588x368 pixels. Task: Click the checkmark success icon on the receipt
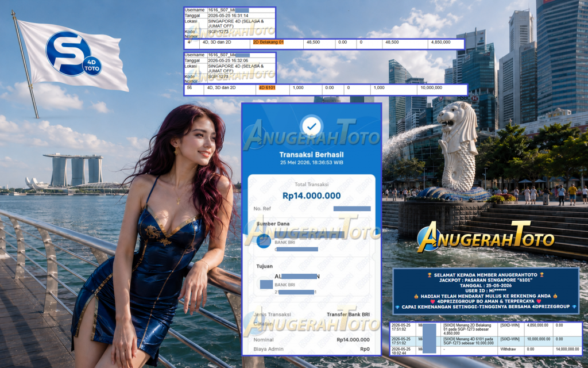click(x=311, y=126)
